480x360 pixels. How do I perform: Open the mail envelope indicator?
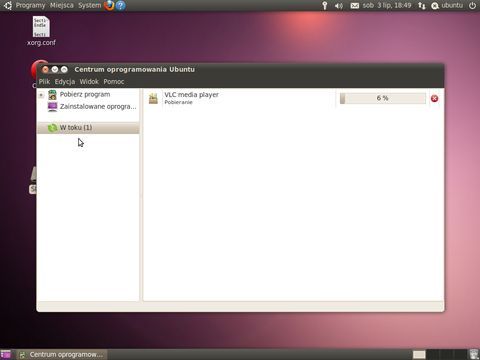coord(355,6)
